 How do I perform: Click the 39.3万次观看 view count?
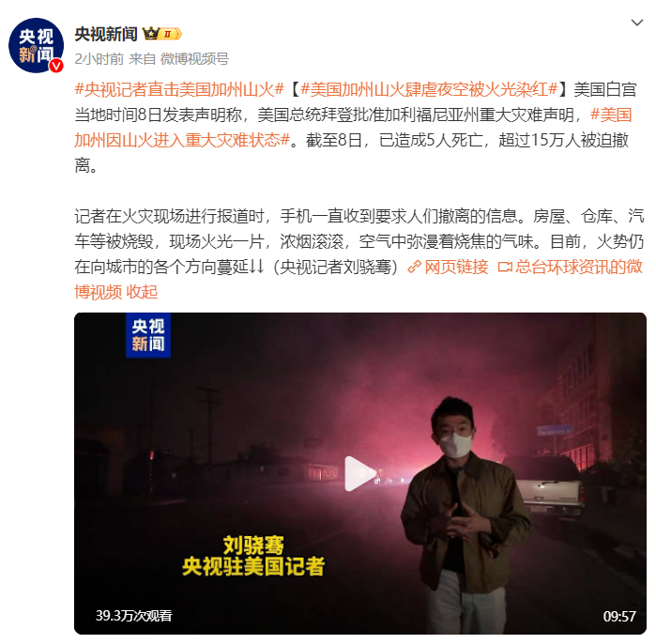pos(133,616)
